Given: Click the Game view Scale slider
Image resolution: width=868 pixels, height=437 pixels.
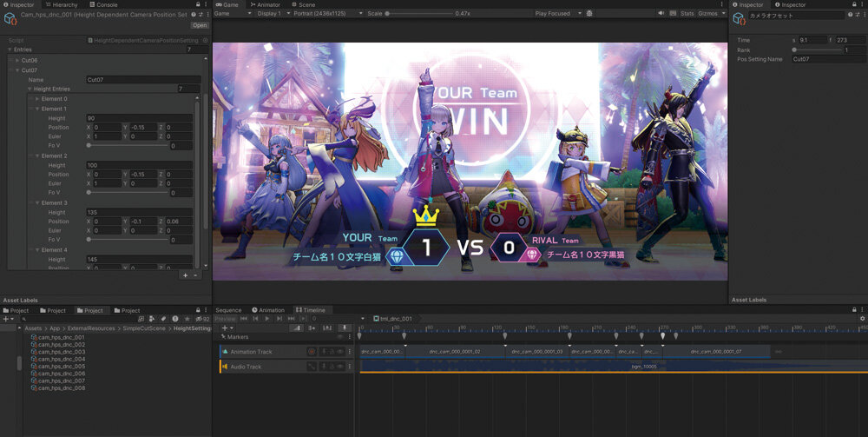Looking at the screenshot, I should (418, 13).
